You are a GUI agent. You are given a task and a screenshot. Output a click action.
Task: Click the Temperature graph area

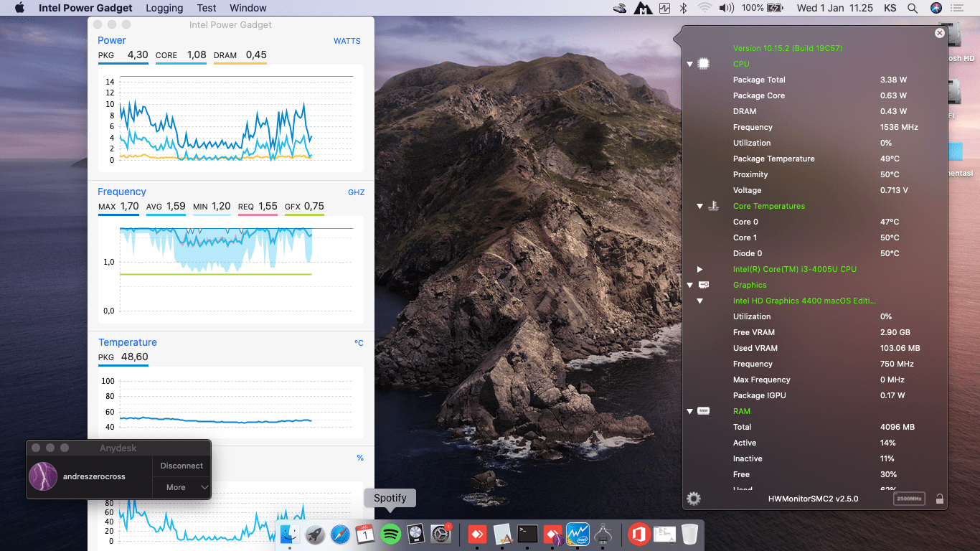coord(231,402)
